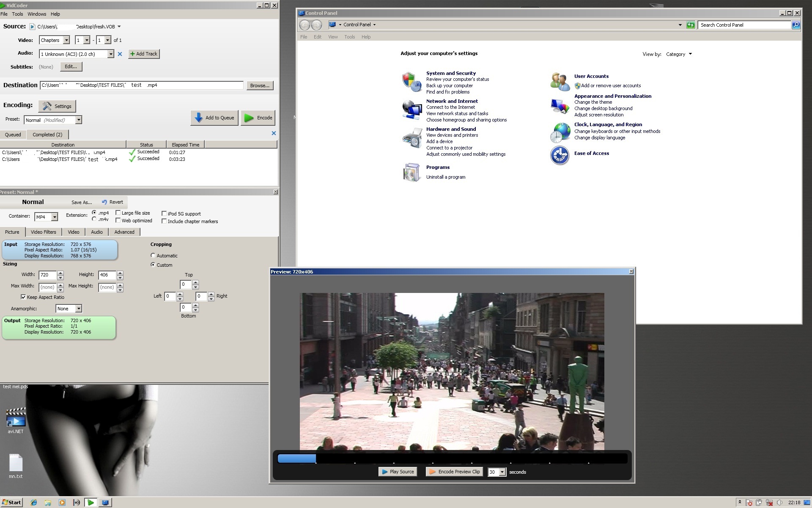Click the Destination path input field

click(142, 85)
